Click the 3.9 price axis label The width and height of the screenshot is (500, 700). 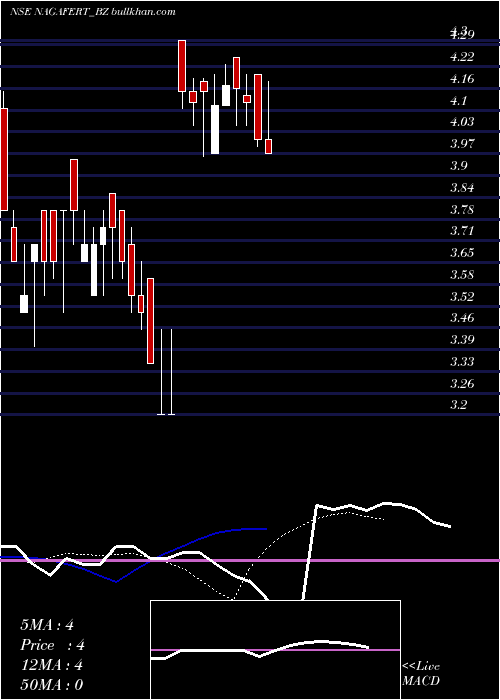(458, 166)
